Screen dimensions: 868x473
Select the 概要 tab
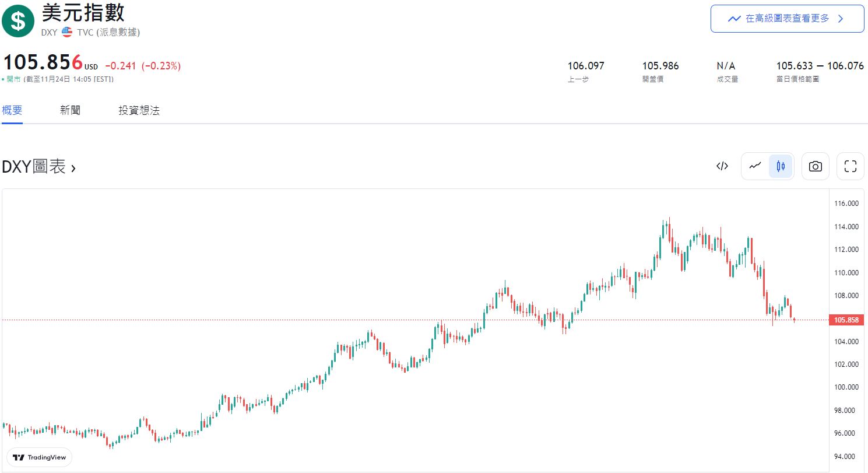click(12, 110)
